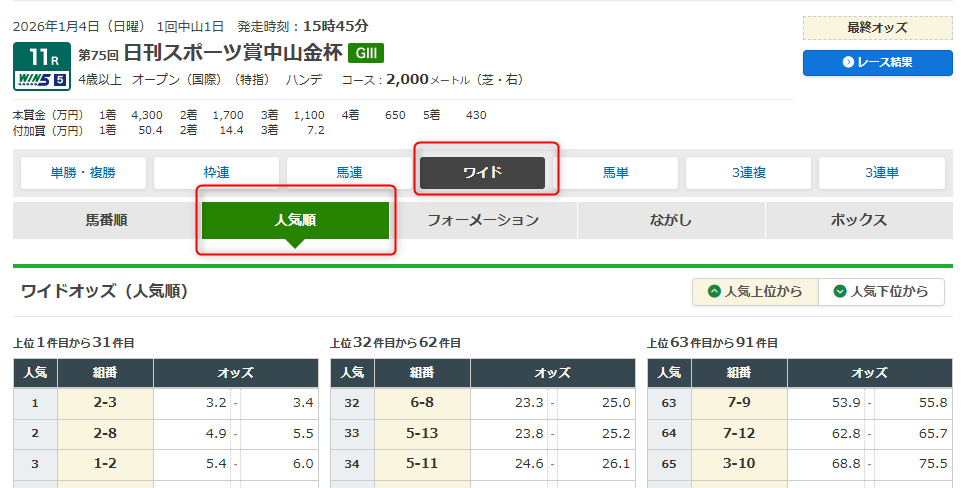Open the レース結果 race results button
The height and width of the screenshot is (488, 970).
point(877,62)
